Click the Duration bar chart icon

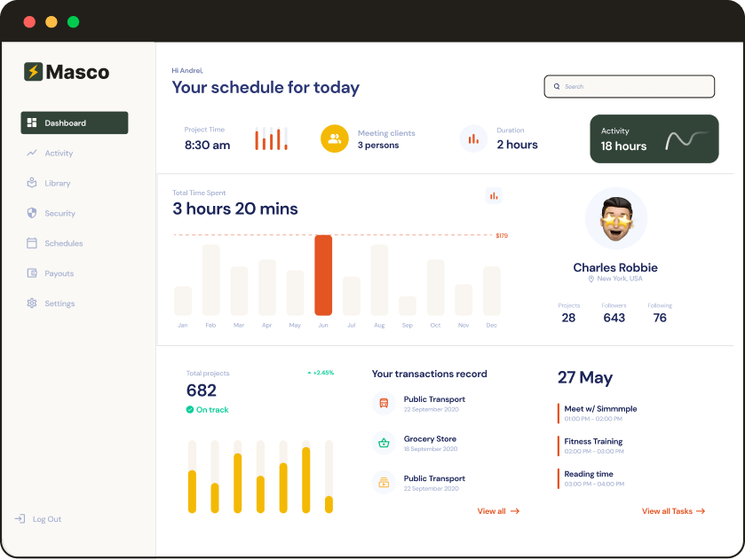click(x=473, y=138)
